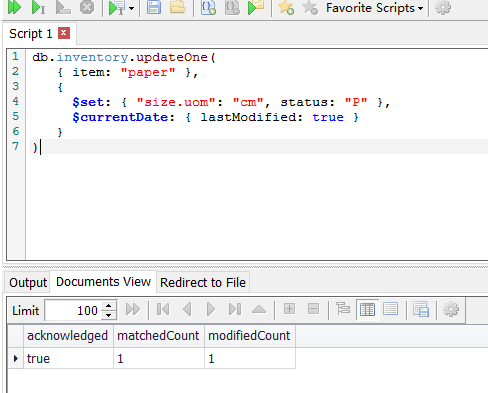Click the matchedCount cell showing 1
This screenshot has width=488, height=393.
click(159, 359)
